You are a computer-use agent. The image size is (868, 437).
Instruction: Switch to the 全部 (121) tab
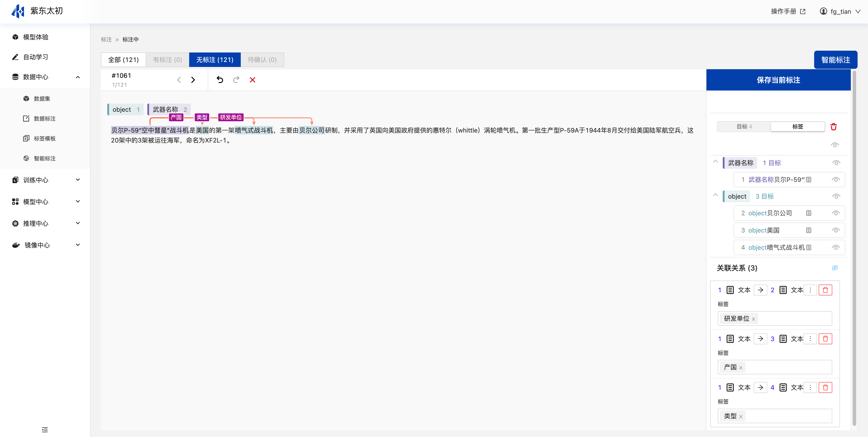pos(123,60)
